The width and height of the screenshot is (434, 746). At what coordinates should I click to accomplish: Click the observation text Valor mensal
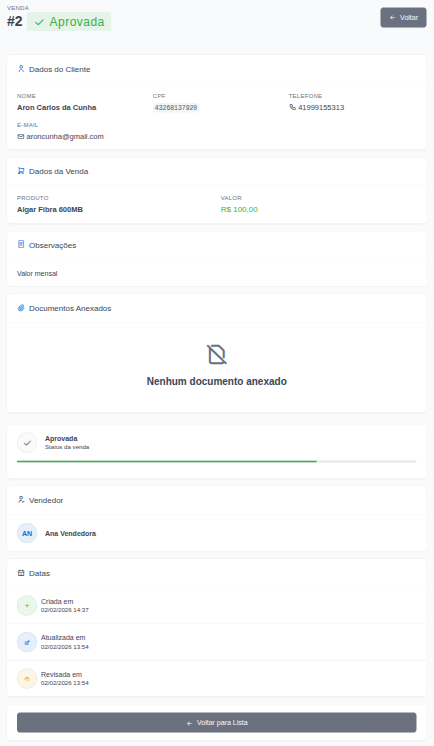pyautogui.click(x=37, y=274)
